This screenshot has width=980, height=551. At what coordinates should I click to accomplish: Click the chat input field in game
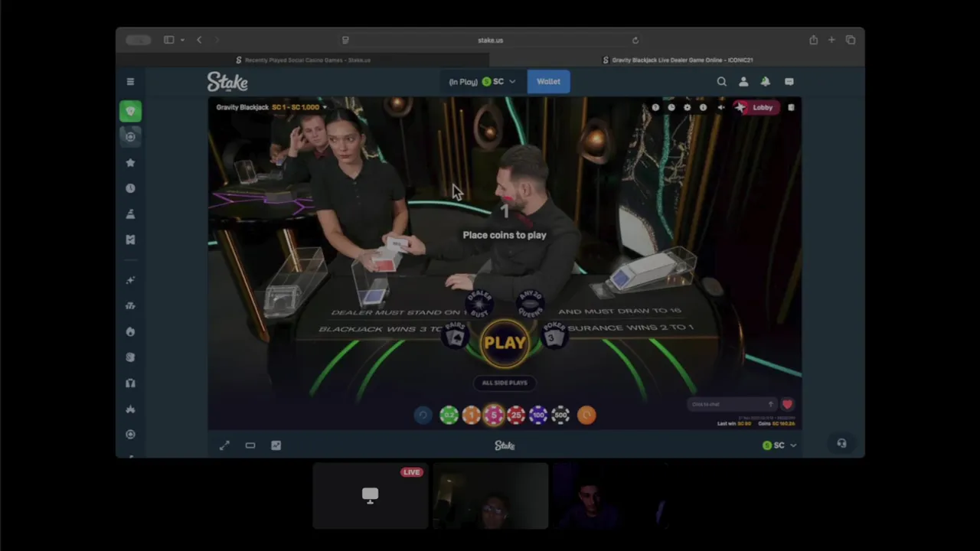coord(731,404)
